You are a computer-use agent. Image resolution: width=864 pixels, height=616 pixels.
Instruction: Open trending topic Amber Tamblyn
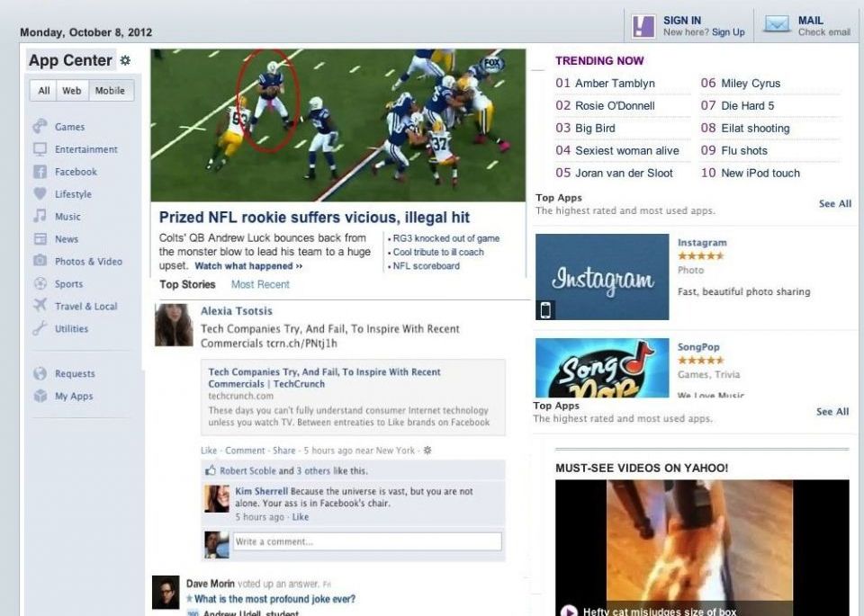(x=615, y=83)
